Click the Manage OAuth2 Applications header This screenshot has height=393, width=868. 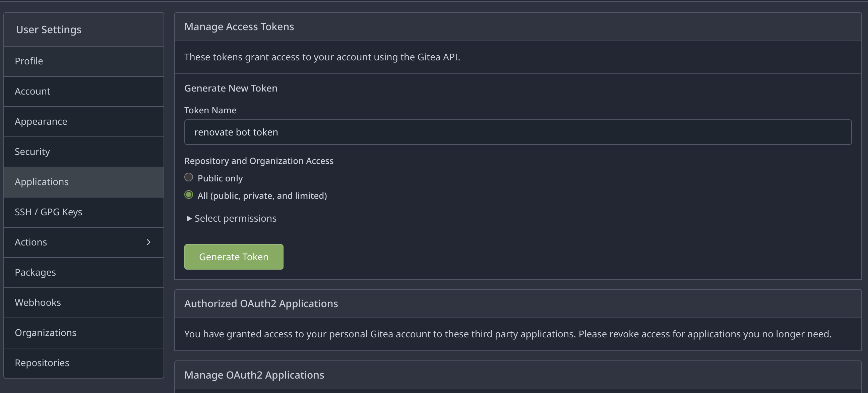pos(254,375)
